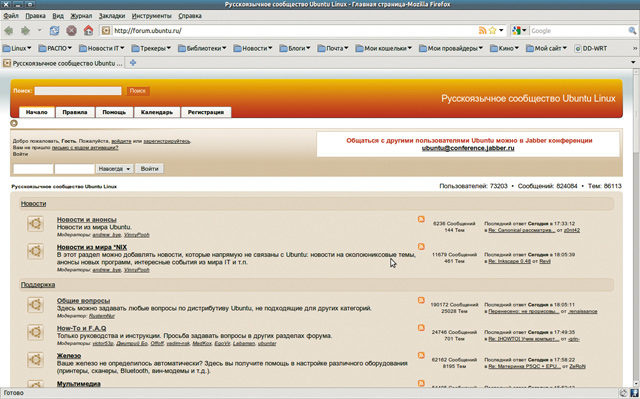Open the home page icon
640x399 pixels.
tap(88, 31)
